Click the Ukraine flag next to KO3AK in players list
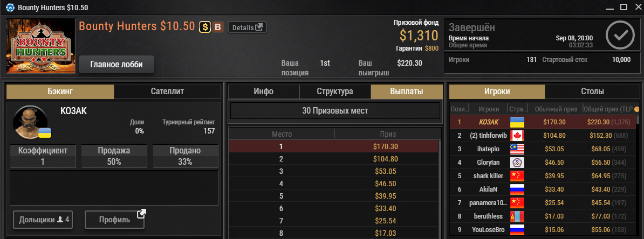This screenshot has height=239, width=644. pos(517,122)
